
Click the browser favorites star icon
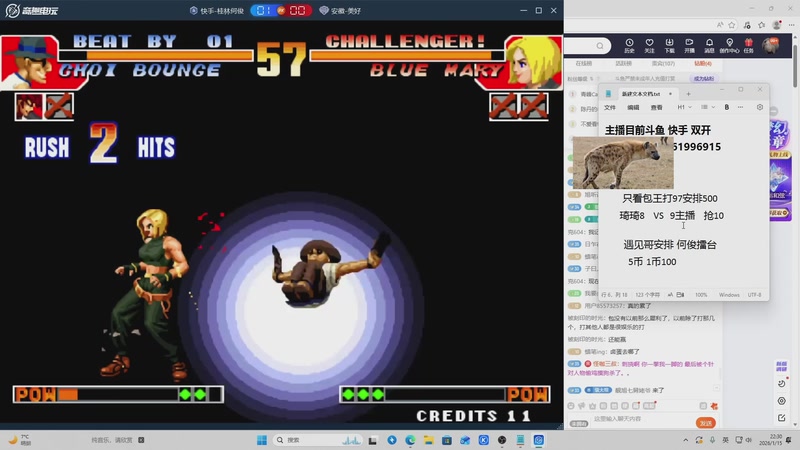[x=732, y=25]
